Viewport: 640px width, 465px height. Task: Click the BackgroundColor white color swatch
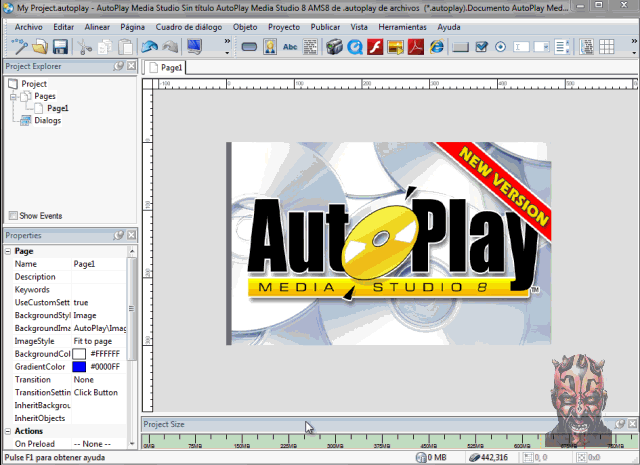tap(79, 354)
